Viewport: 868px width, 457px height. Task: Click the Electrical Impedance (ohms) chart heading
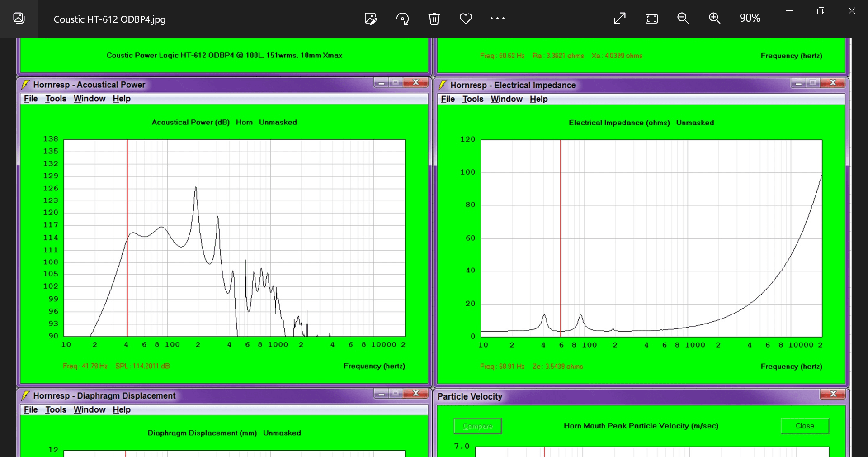619,123
